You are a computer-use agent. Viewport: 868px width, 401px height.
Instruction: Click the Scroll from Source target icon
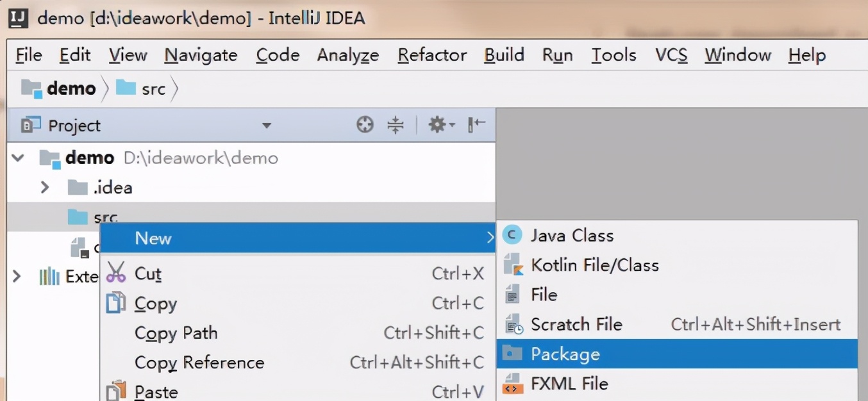365,125
